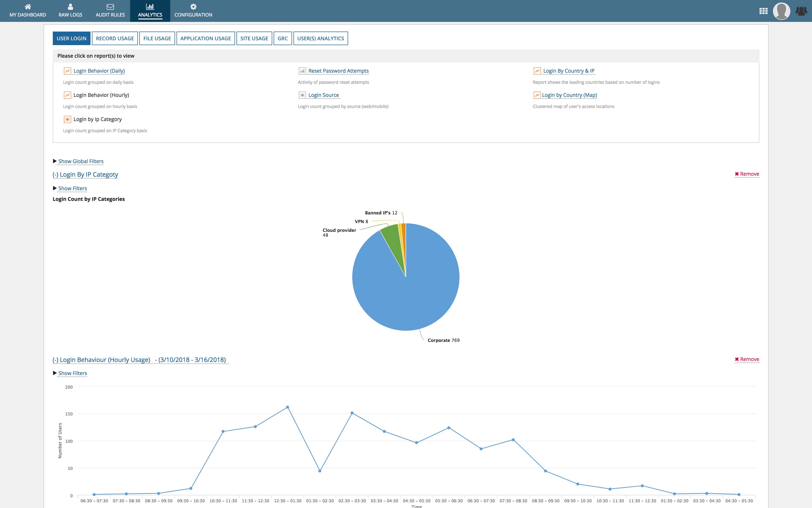This screenshot has width=812, height=508.
Task: Open the apps grid icon
Action: (763, 11)
